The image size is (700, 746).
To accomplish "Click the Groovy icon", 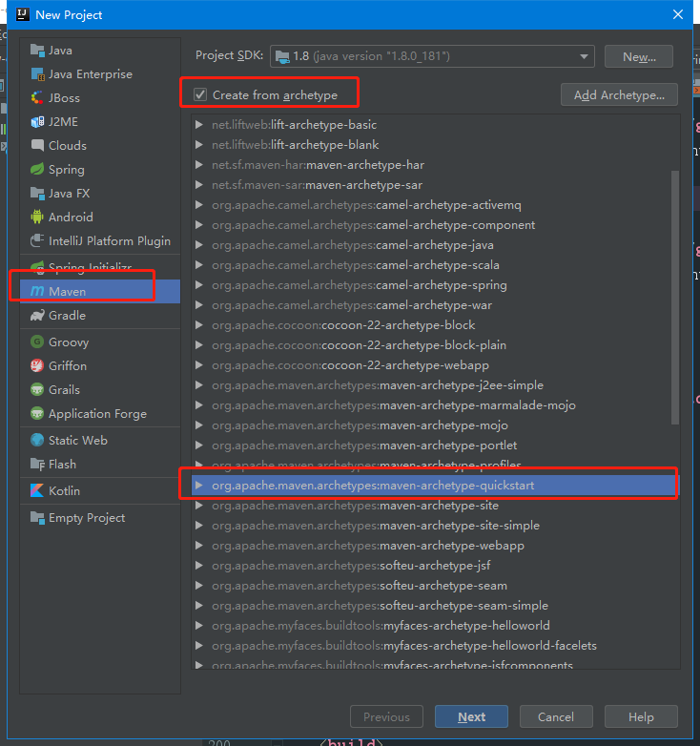I will point(37,342).
